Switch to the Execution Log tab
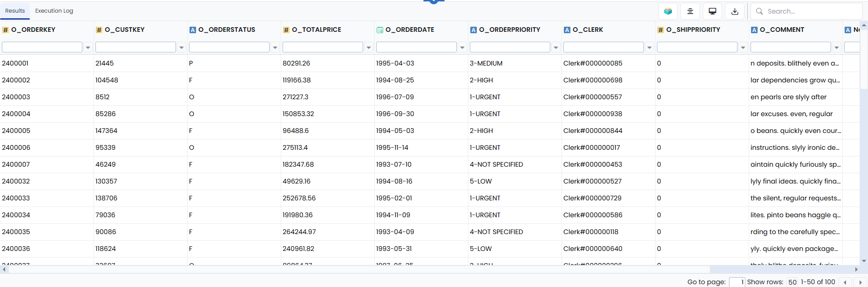 pyautogui.click(x=54, y=11)
